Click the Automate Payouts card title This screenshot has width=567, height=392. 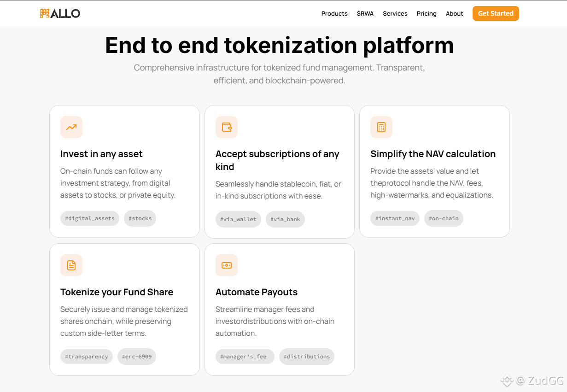(x=257, y=292)
